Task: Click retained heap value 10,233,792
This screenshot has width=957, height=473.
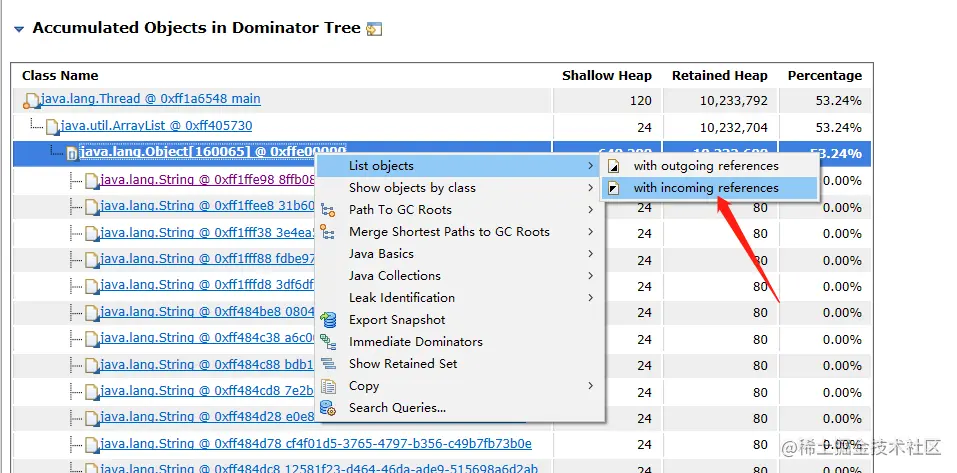Action: [734, 101]
